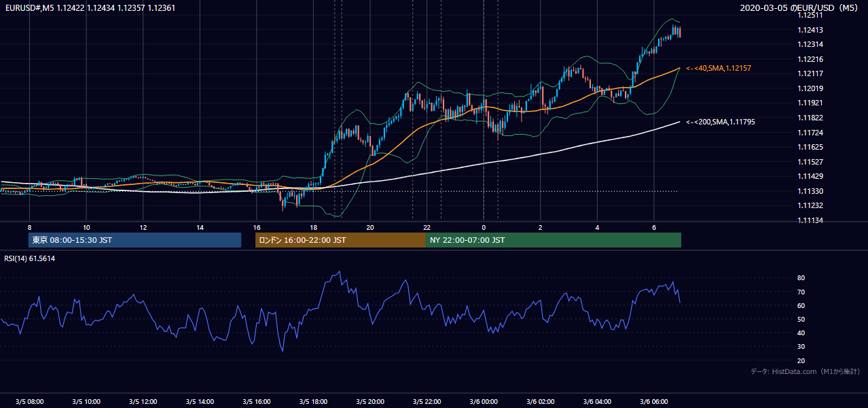Image resolution: width=868 pixels, height=408 pixels.
Task: Click the 3/5 12:00 time axis label
Action: click(x=143, y=401)
